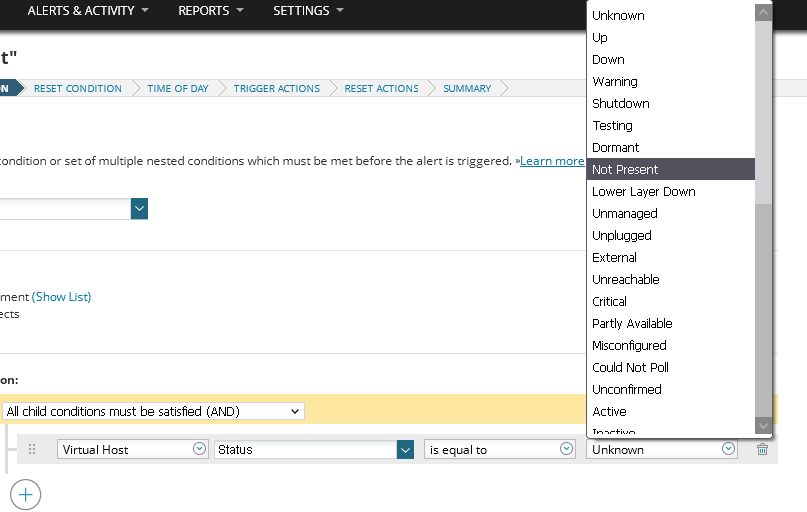Go to RESET CONDITION step
Image resolution: width=807 pixels, height=512 pixels.
78,89
